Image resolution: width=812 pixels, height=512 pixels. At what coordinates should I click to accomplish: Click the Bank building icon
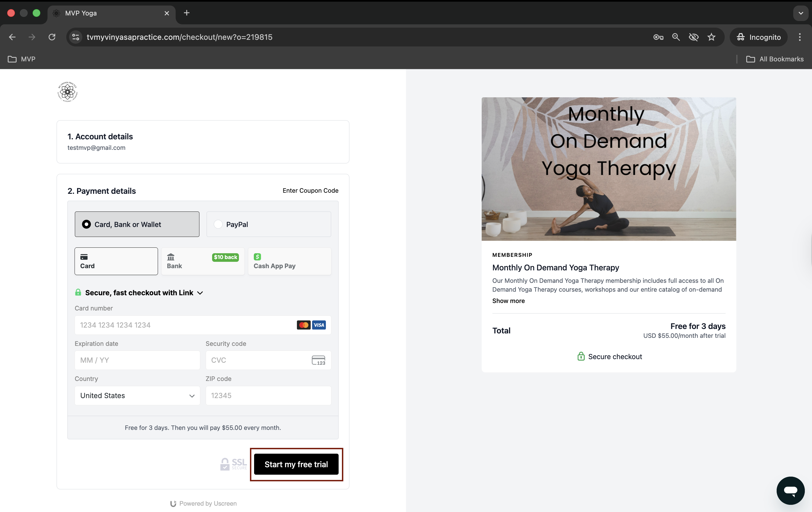(171, 257)
